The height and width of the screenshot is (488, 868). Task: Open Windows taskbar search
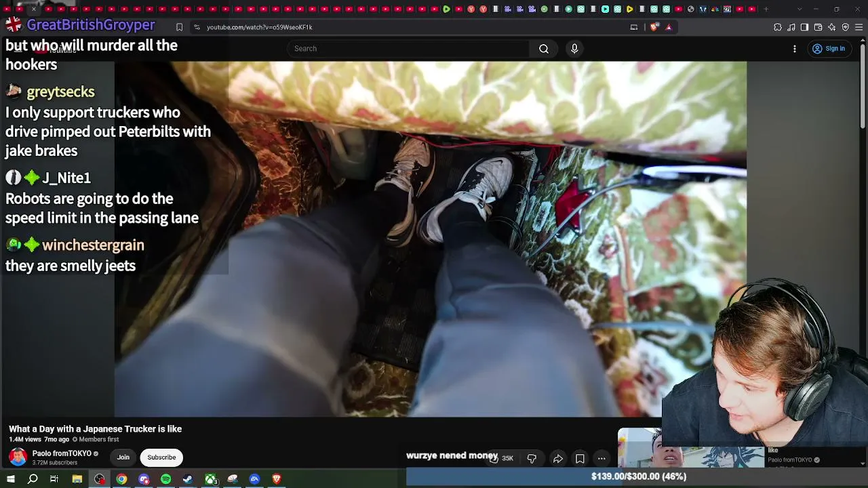[33, 479]
